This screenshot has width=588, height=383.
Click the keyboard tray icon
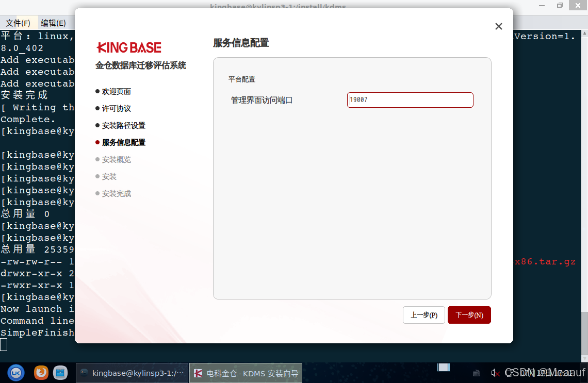pos(477,373)
